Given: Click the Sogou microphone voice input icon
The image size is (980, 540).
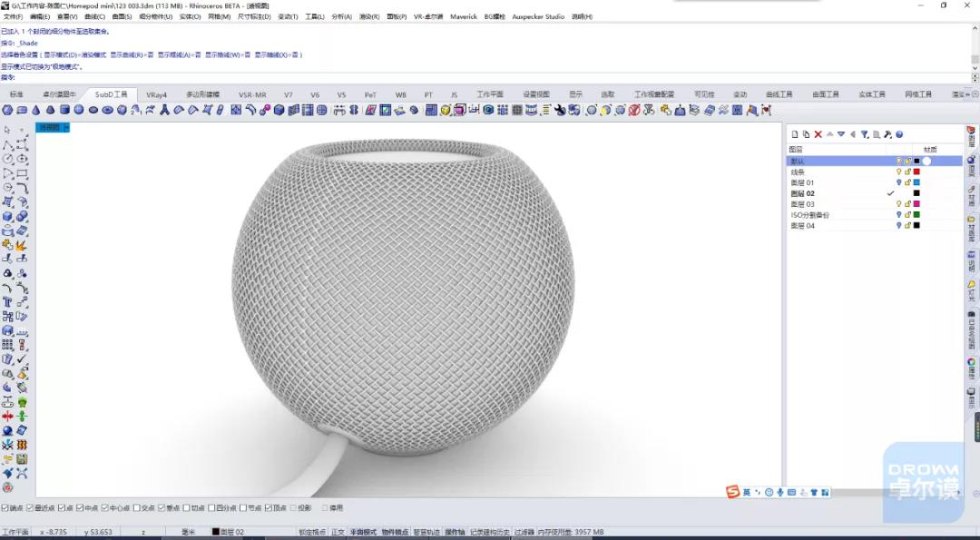Looking at the screenshot, I should (780, 493).
